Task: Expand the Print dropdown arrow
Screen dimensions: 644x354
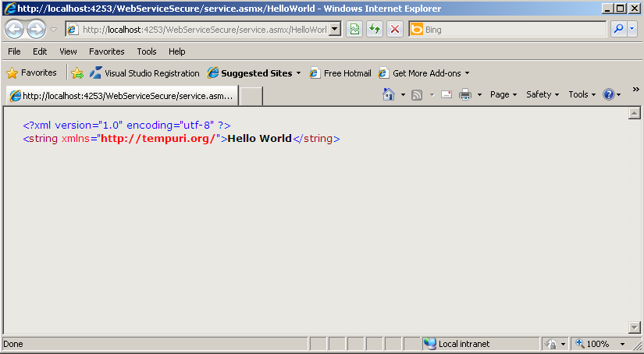Action: point(479,95)
